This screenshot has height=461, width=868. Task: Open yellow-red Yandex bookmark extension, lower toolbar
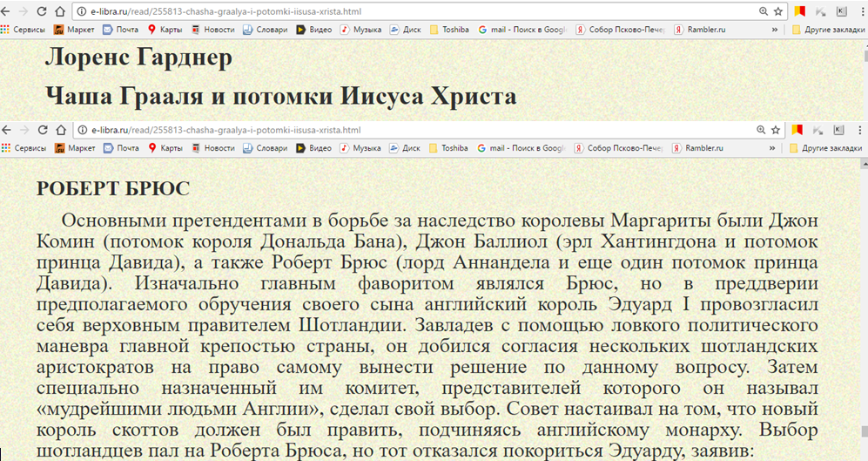point(797,130)
